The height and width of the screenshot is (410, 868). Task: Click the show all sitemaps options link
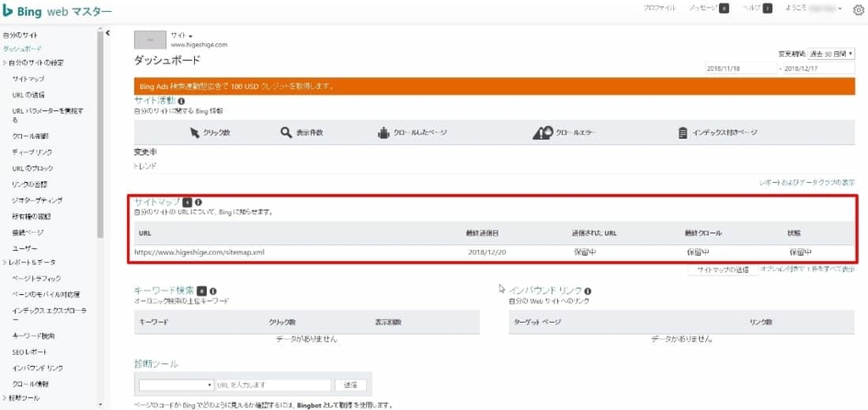click(808, 269)
